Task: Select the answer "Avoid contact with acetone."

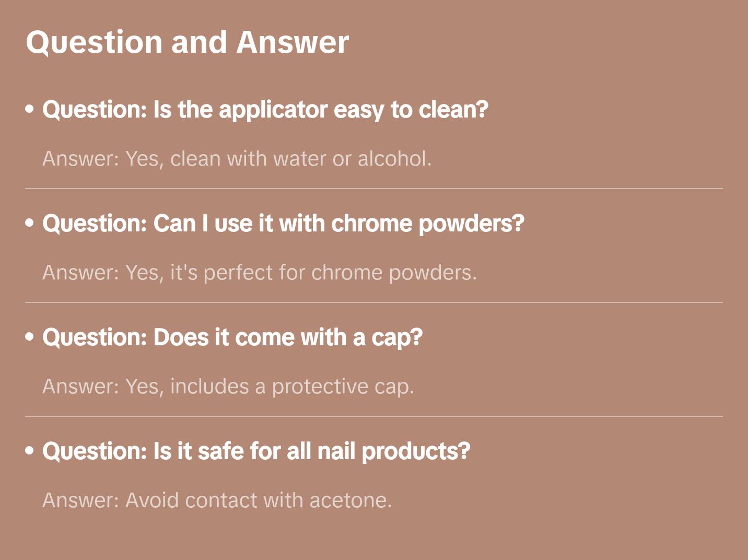Action: 217,500
